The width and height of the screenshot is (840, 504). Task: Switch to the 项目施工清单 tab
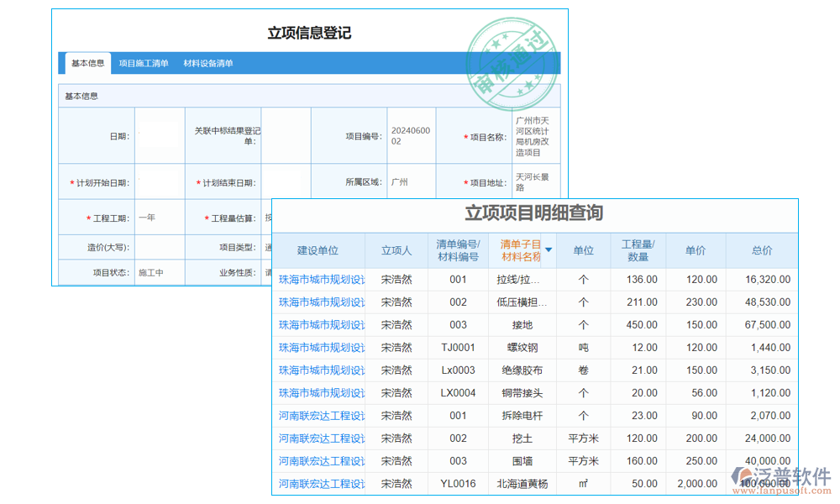coord(144,63)
